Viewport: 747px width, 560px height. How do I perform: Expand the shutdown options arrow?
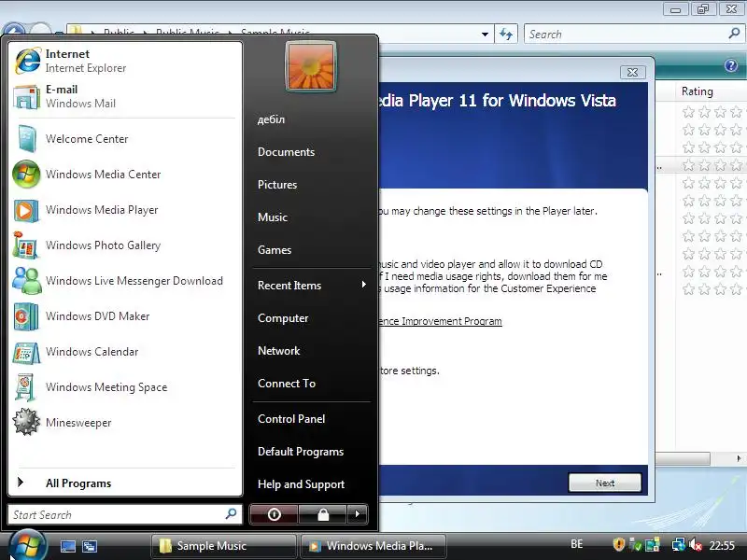point(358,514)
